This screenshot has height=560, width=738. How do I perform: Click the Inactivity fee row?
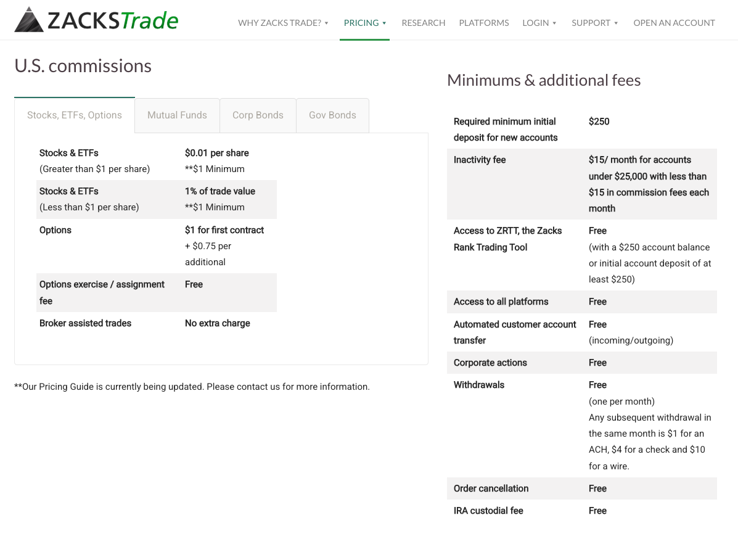[x=582, y=184]
